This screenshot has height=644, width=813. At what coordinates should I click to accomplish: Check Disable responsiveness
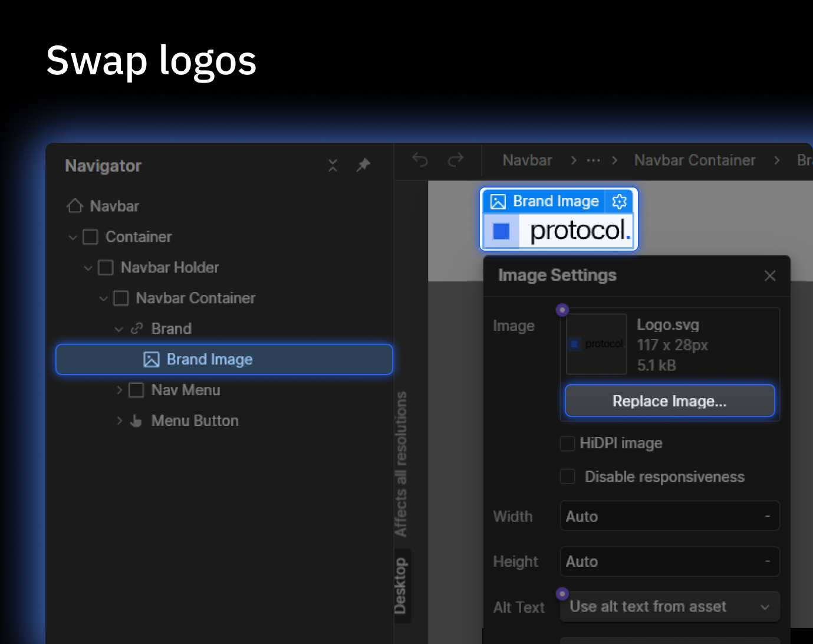click(567, 477)
